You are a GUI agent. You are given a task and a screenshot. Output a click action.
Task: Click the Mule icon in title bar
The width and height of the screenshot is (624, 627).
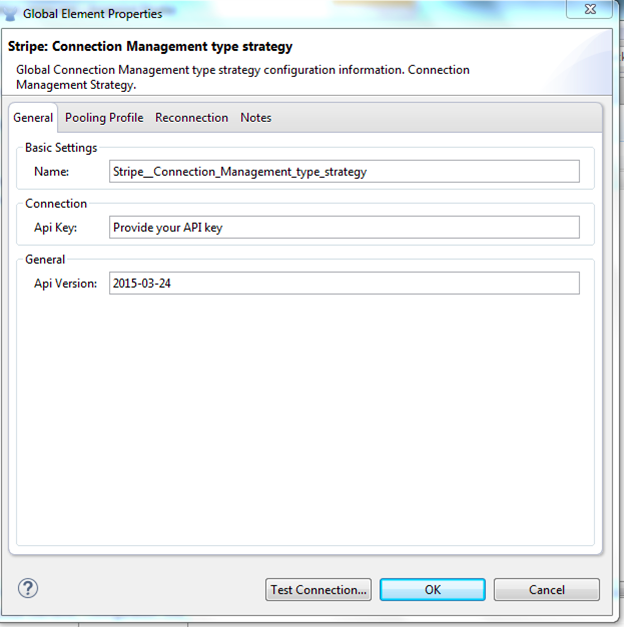(10, 14)
